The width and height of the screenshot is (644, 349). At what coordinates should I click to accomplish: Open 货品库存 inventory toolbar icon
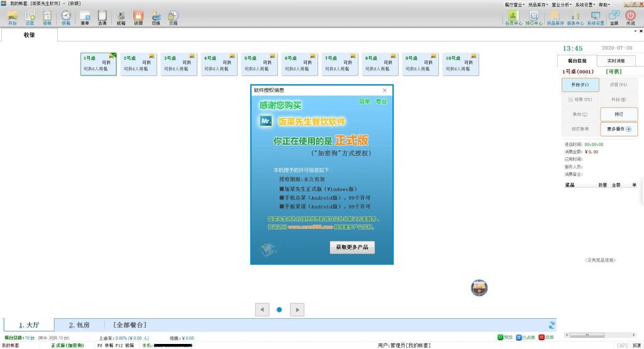pos(555,18)
